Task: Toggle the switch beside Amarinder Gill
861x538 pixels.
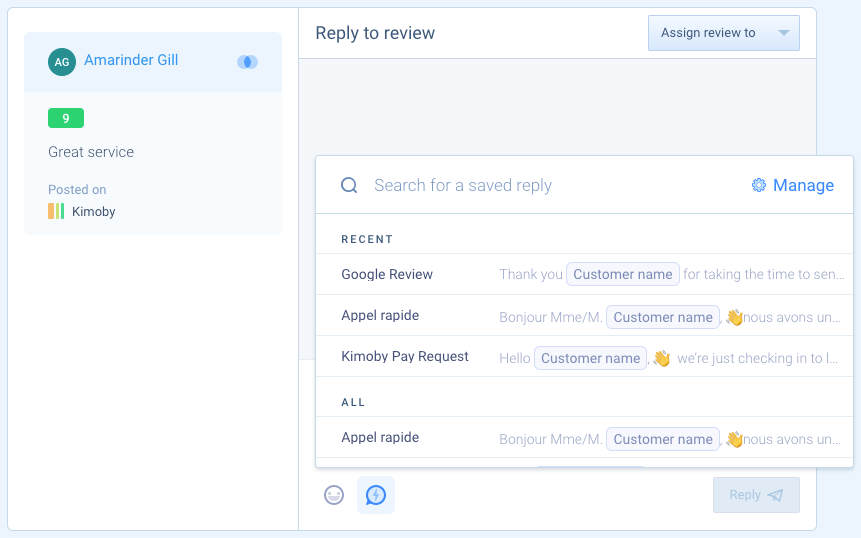Action: 247,62
